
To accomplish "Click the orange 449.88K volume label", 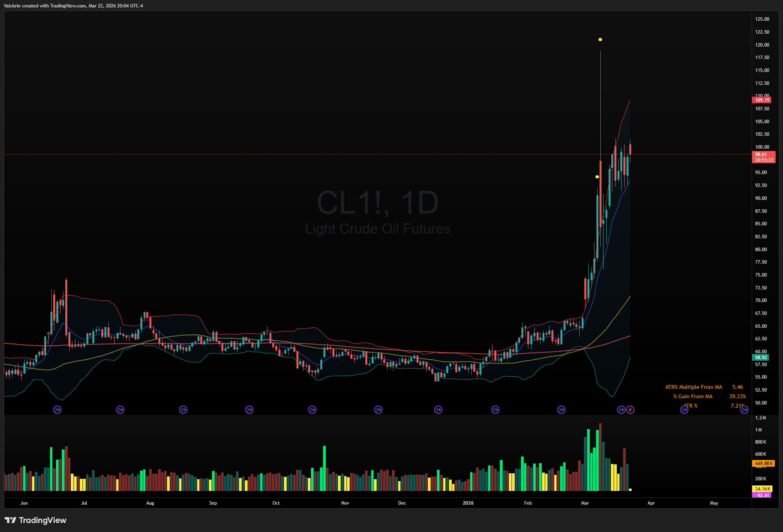I will click(x=763, y=463).
